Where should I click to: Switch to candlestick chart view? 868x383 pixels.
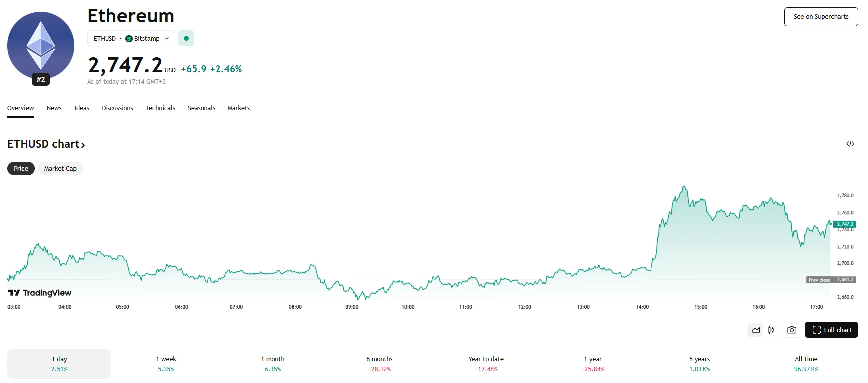tap(771, 330)
